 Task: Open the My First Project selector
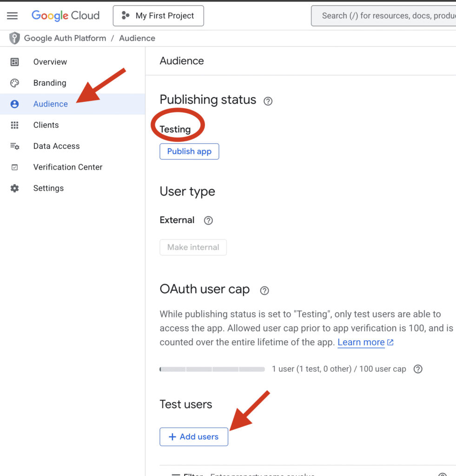[158, 16]
